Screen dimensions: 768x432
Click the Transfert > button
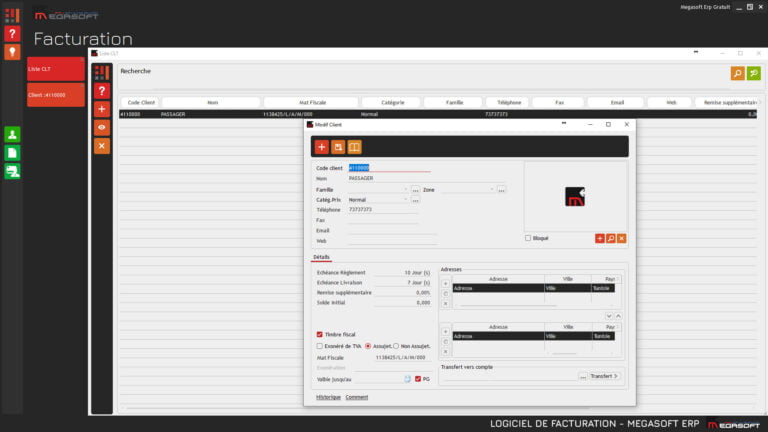click(x=604, y=376)
